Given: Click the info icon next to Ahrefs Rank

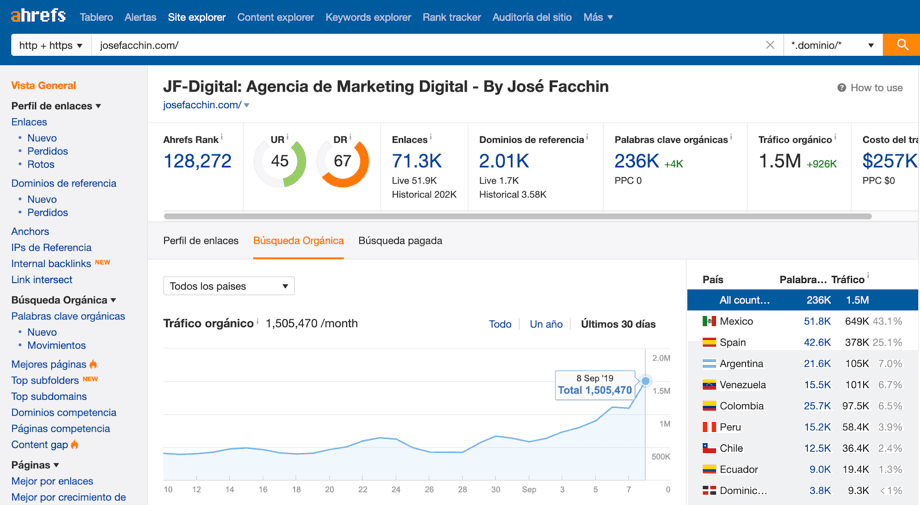Looking at the screenshot, I should click(x=222, y=138).
